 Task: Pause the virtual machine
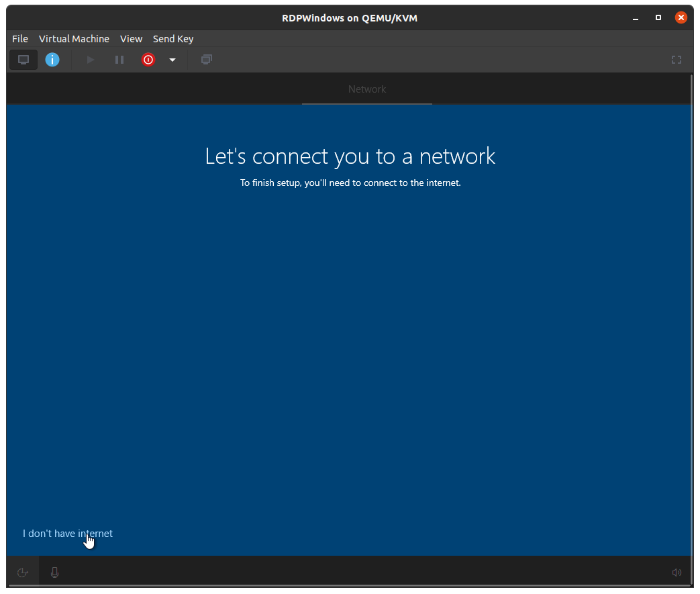(119, 60)
